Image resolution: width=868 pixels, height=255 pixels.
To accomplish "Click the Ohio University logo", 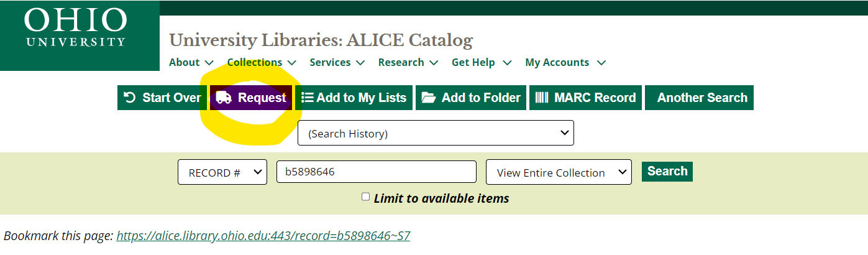I will click(75, 30).
